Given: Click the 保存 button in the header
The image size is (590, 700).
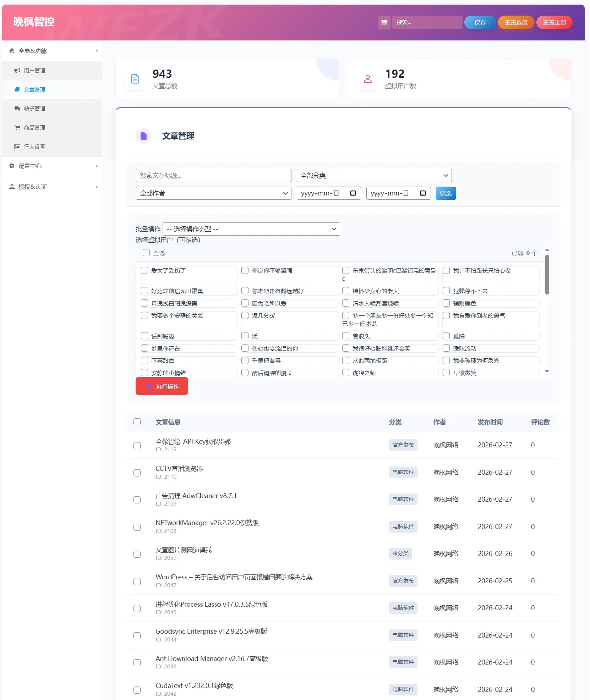Looking at the screenshot, I should 480,22.
